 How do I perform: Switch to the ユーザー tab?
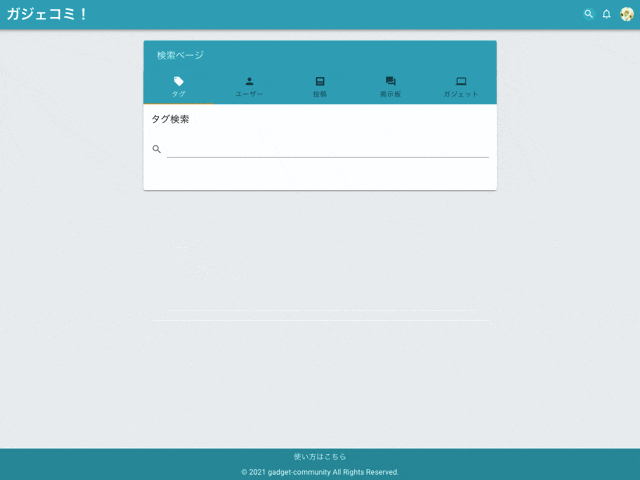249,87
